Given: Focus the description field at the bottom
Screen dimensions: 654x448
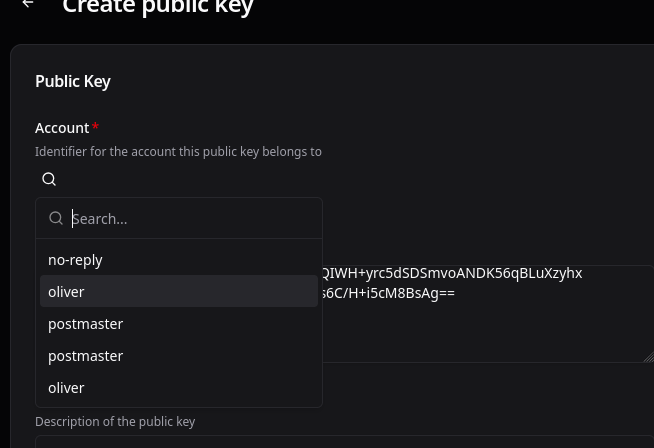Looking at the screenshot, I should click(x=345, y=442).
